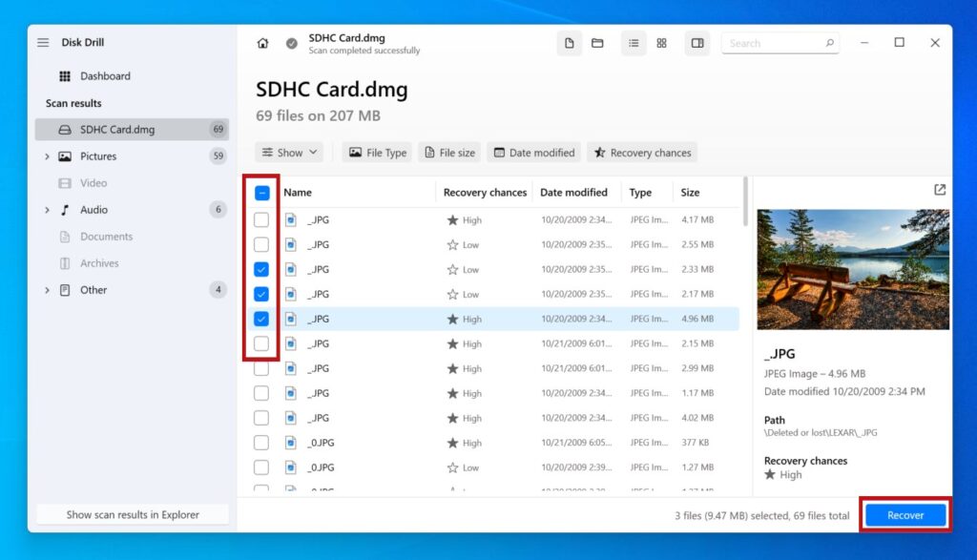Select the file view icon
The width and height of the screenshot is (977, 560).
[570, 43]
